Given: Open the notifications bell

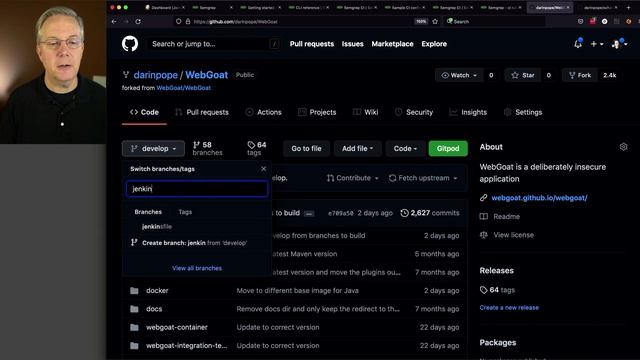Looking at the screenshot, I should coord(578,44).
